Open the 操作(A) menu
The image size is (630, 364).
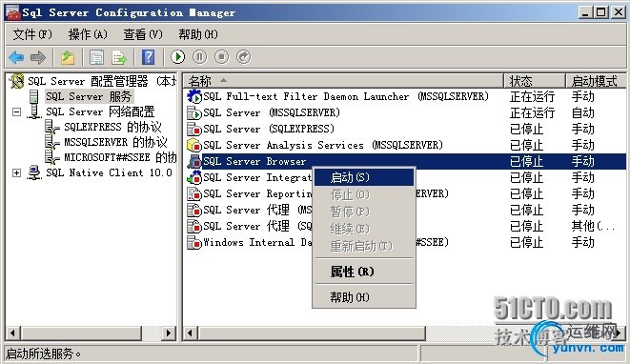(88, 34)
